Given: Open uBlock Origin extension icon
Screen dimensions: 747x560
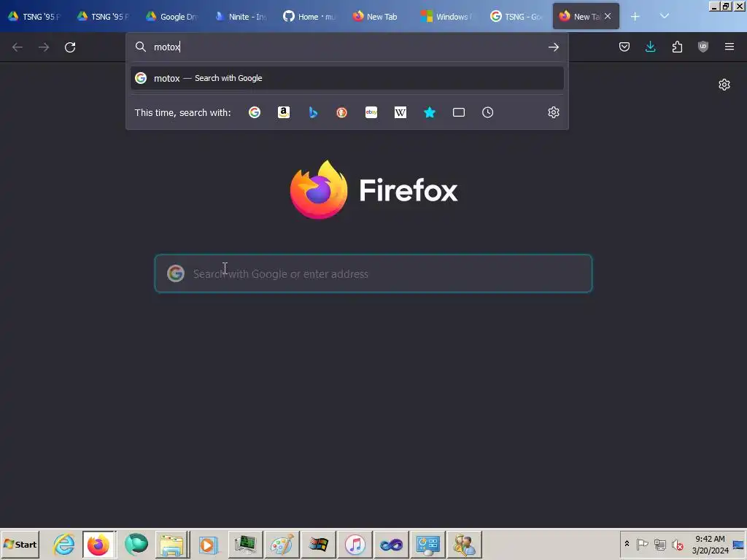Looking at the screenshot, I should point(703,47).
